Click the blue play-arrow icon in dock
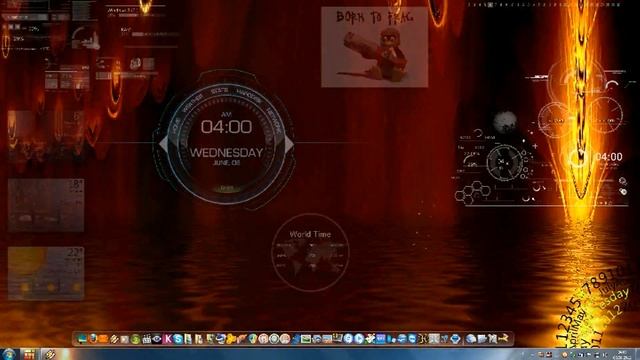The image size is (640, 360). point(359,339)
